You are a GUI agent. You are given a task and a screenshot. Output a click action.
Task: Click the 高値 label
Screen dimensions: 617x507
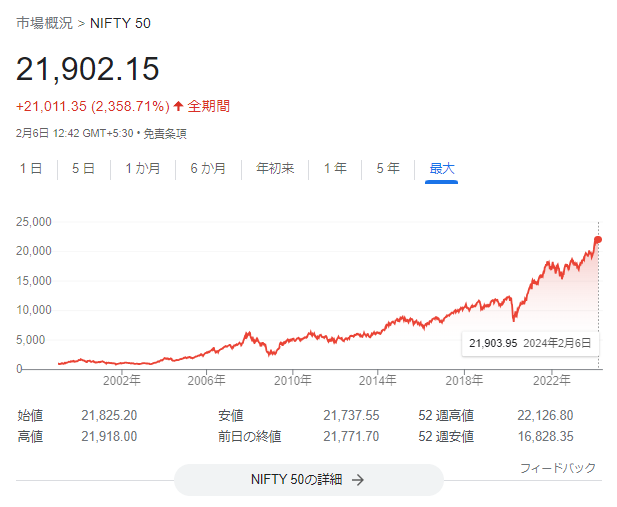[30, 437]
